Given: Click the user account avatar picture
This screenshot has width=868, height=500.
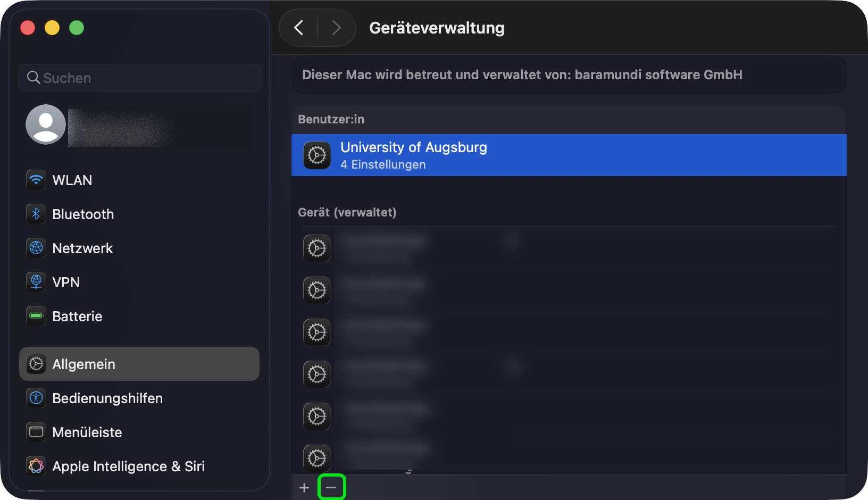Looking at the screenshot, I should click(46, 124).
